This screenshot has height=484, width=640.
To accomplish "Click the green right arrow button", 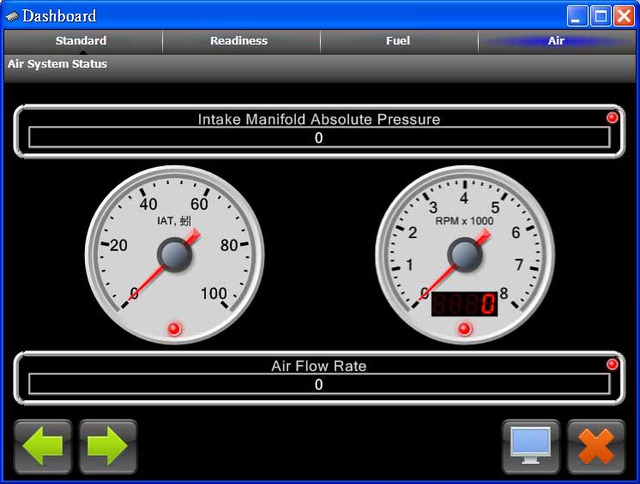I will point(108,446).
